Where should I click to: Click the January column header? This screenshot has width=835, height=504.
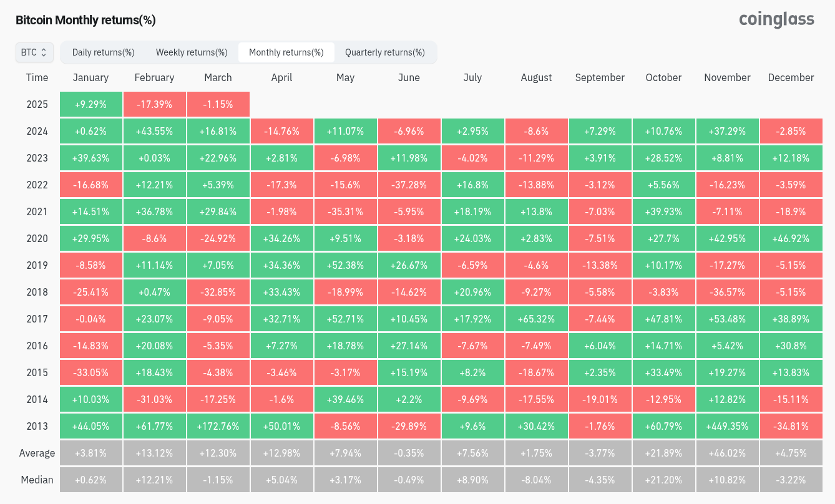(90, 77)
